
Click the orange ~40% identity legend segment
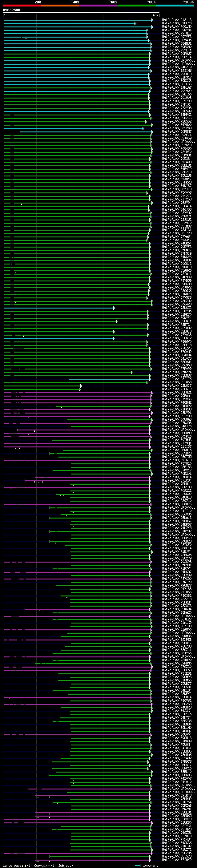coord(60,6)
